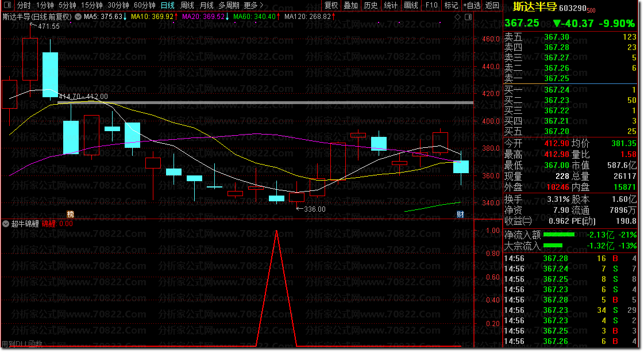Screen dimensions: 644x352
Task: Click the trade row with volume 16
Action: pos(570,259)
